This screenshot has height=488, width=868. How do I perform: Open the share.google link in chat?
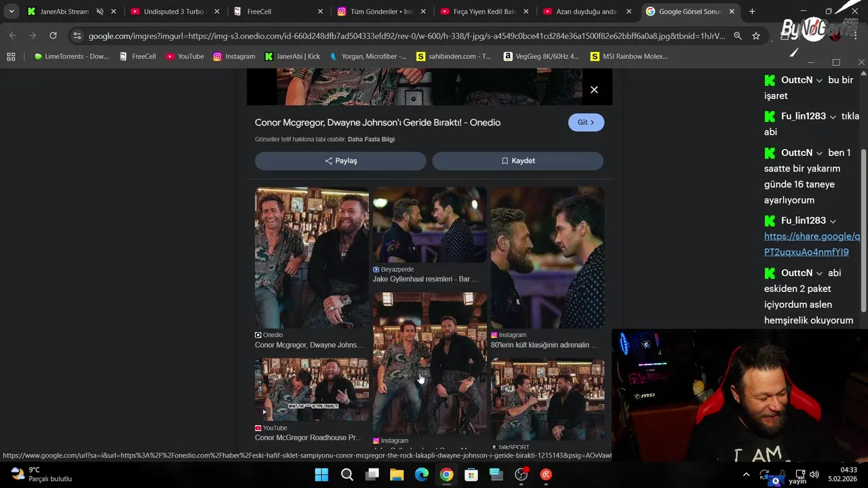coord(812,244)
